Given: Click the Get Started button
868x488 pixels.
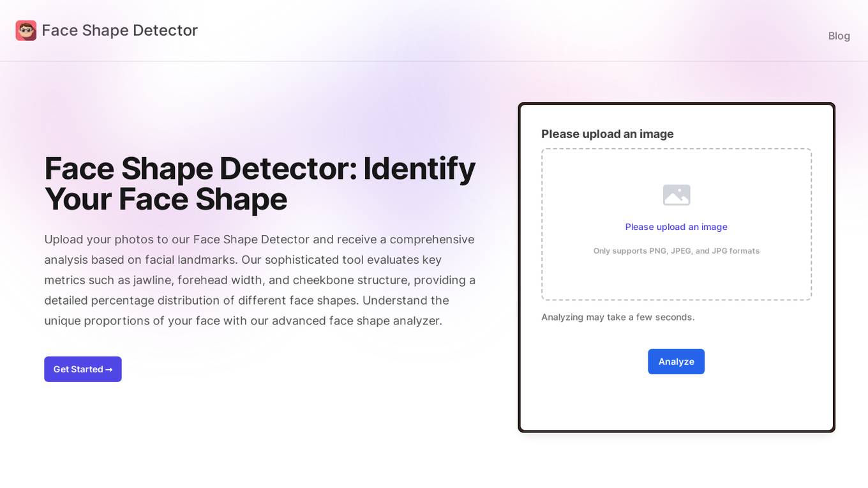Looking at the screenshot, I should pyautogui.click(x=83, y=369).
